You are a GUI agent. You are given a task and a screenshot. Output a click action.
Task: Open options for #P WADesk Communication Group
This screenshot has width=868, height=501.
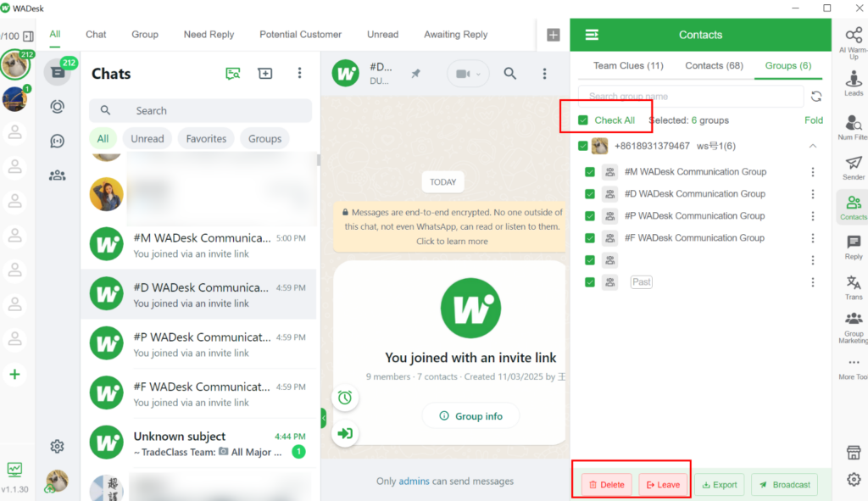(x=813, y=216)
